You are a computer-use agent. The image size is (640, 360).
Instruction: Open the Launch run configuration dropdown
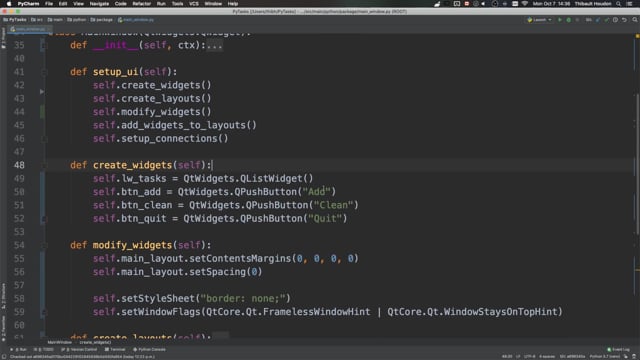[539, 20]
